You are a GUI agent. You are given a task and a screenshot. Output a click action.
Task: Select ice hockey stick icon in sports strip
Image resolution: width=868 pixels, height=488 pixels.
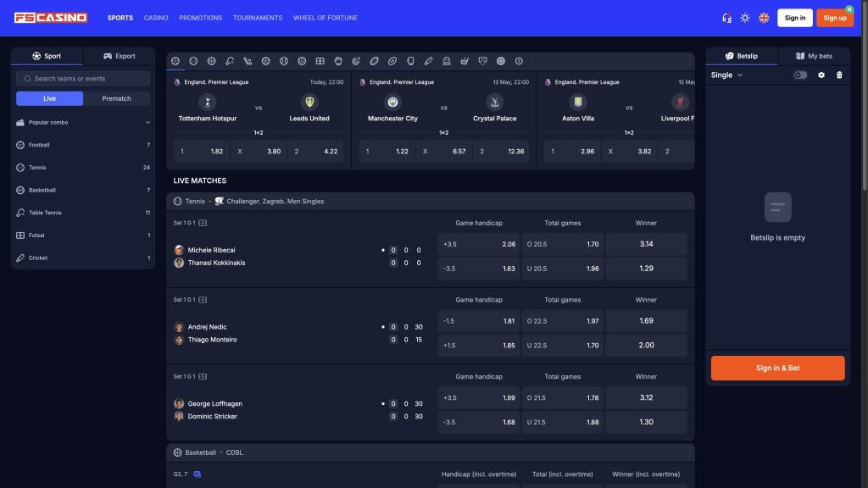pos(248,61)
